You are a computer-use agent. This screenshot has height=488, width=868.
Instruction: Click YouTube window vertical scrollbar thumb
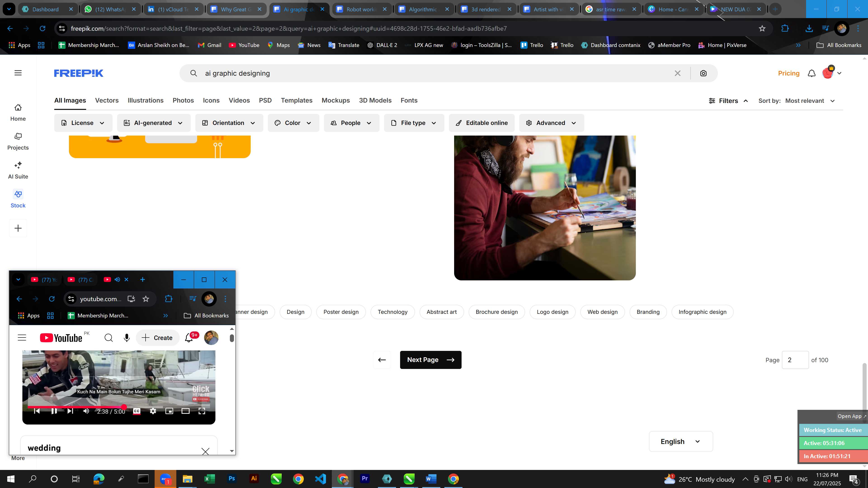point(231,338)
